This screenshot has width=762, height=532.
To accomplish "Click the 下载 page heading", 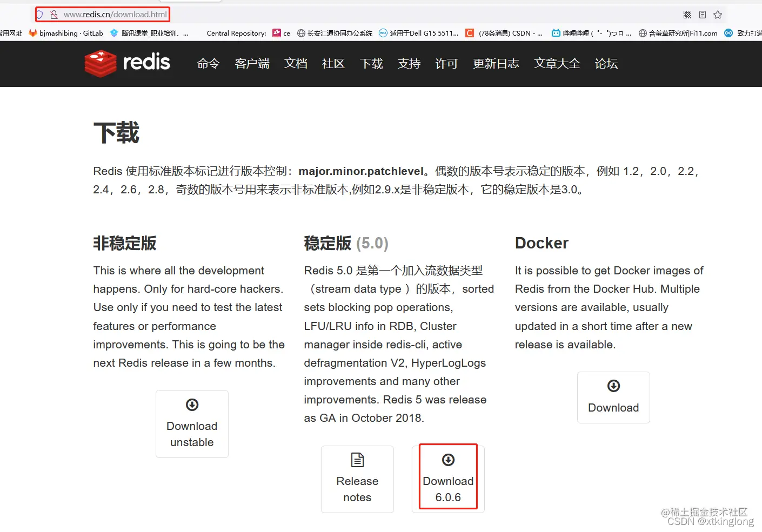I will point(116,132).
